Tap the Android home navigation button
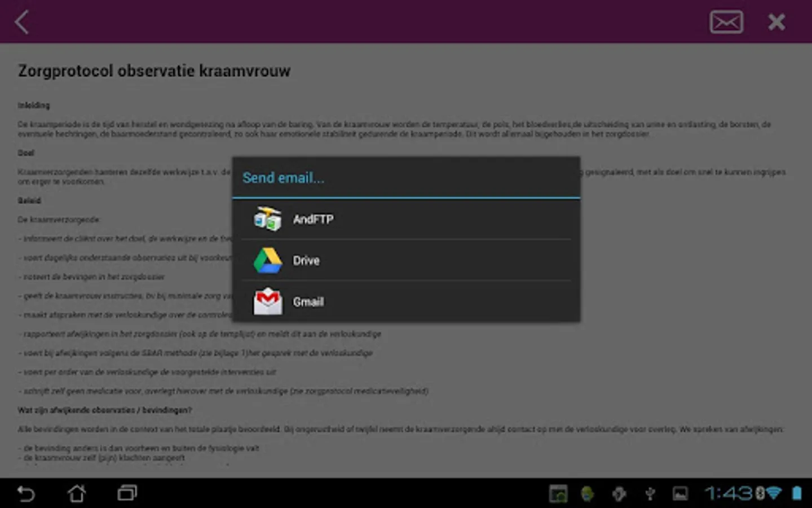This screenshot has width=812, height=508. (x=77, y=493)
